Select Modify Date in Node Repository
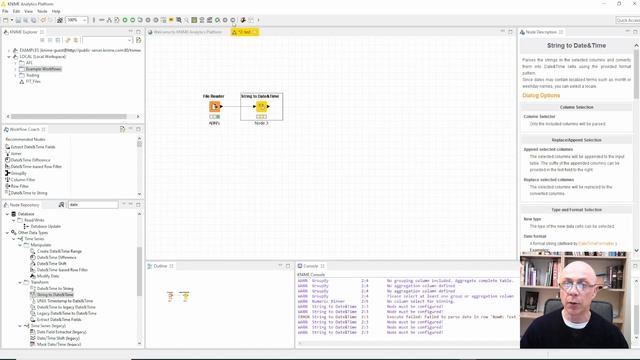 [48, 276]
